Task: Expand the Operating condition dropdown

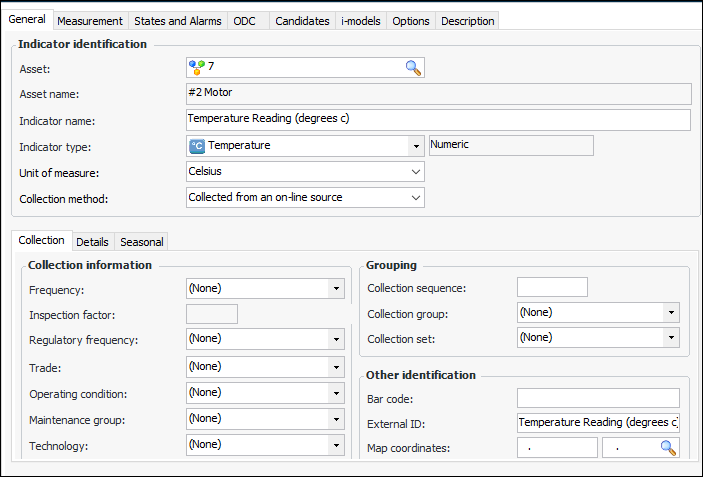Action: tap(336, 393)
